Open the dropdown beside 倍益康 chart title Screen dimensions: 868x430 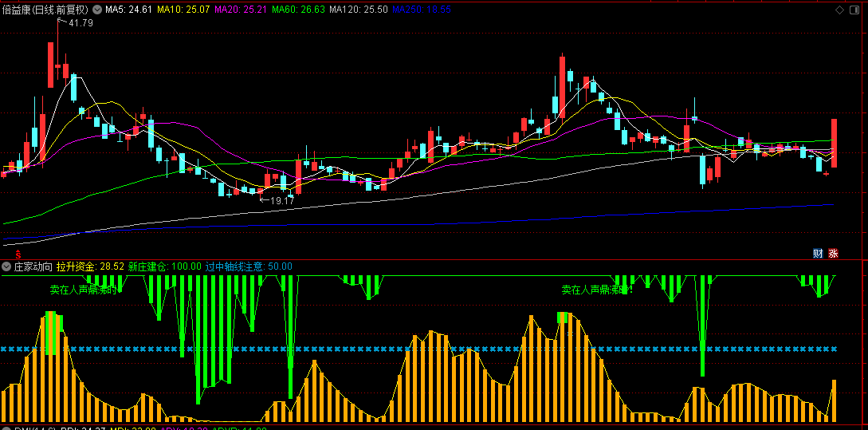[x=97, y=10]
